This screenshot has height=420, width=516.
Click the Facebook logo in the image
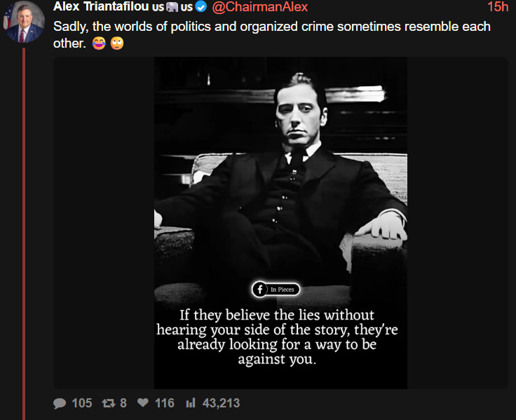coord(260,289)
